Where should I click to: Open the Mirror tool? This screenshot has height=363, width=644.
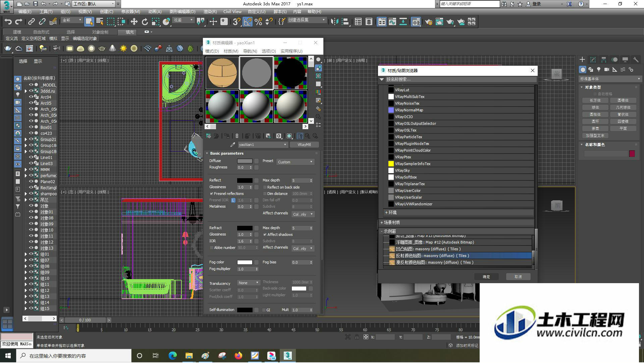pos(334,22)
